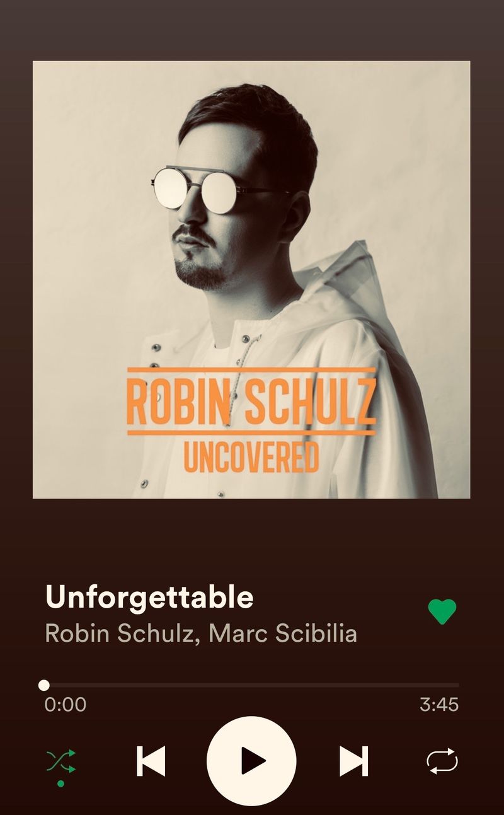Enable repeat with the loop icon
504x815 pixels.
coord(442,761)
